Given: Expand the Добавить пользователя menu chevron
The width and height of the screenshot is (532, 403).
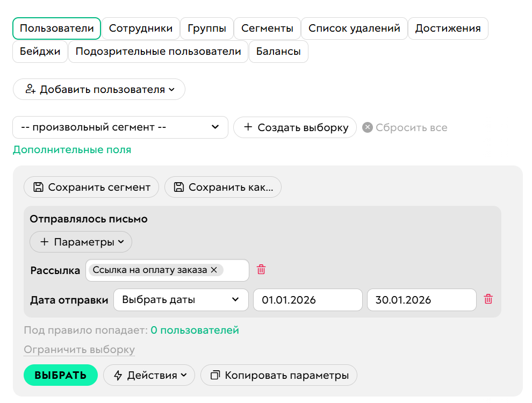Looking at the screenshot, I should (172, 89).
